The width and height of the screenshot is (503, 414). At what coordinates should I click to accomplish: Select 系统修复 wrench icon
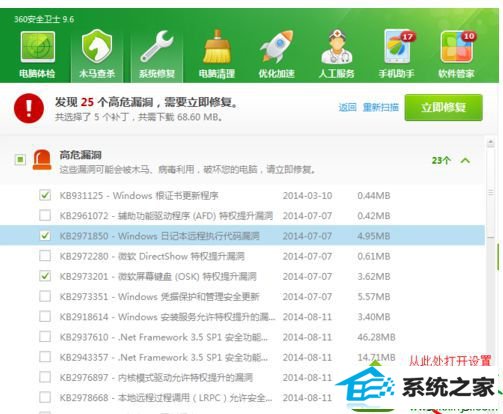click(x=157, y=47)
